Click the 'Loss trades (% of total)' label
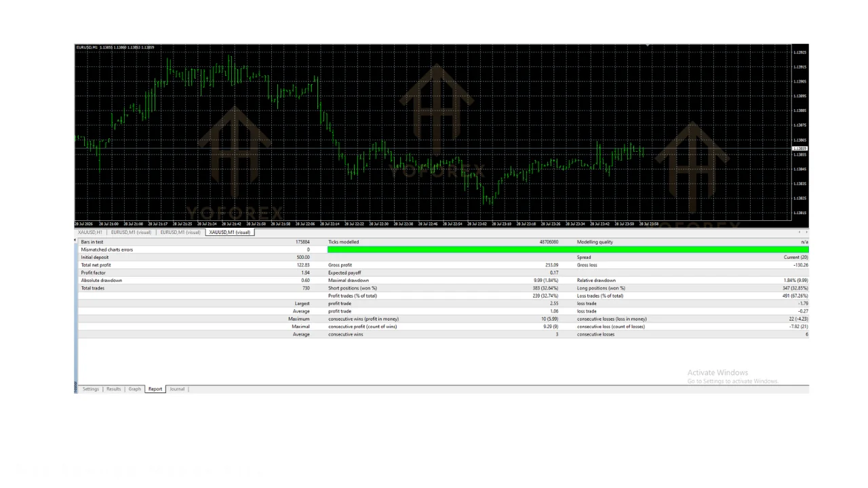 click(600, 296)
